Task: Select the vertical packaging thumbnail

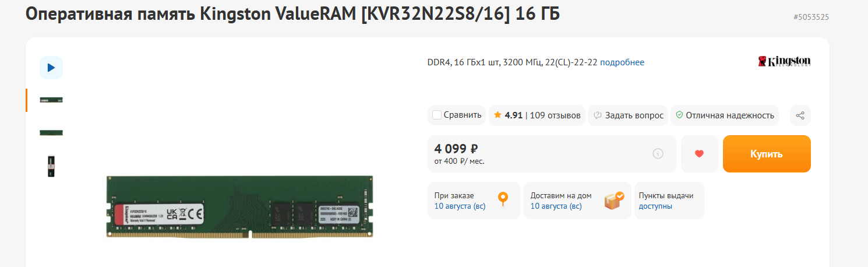Action: coord(51,166)
